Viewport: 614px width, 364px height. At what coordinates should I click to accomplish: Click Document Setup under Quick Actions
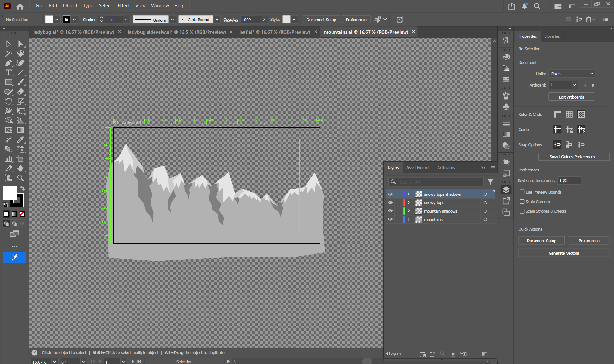tap(542, 241)
